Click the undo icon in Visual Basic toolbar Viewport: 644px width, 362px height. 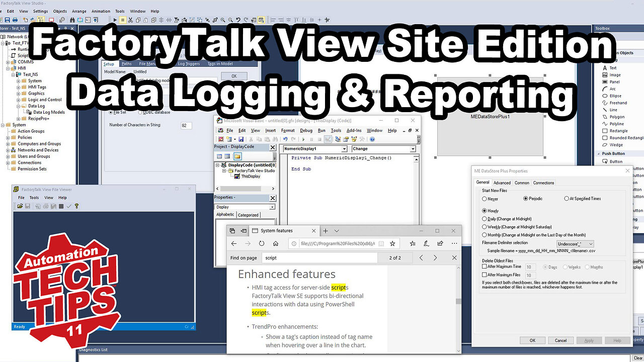tap(285, 139)
